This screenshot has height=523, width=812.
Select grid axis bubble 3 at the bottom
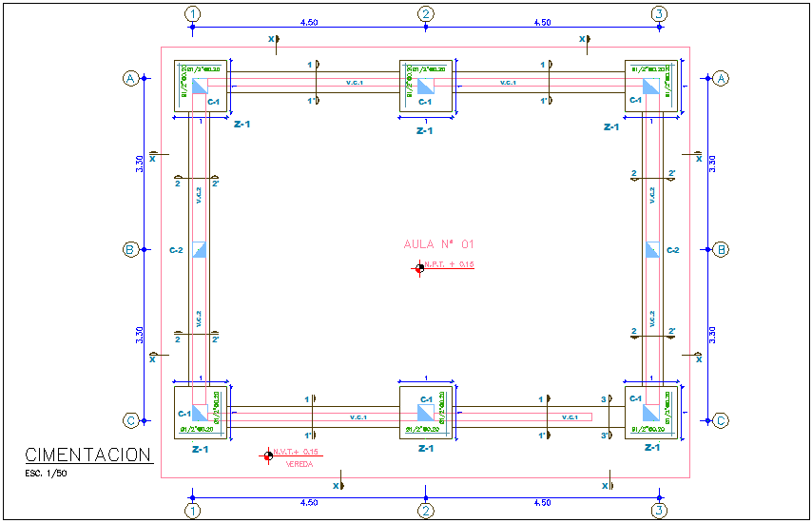pos(659,511)
